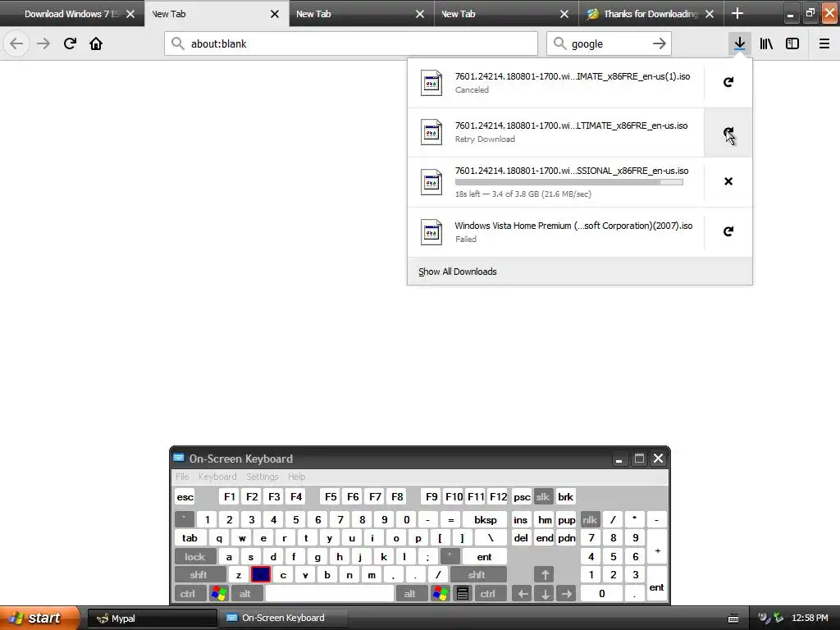
Task: Go back with the browser back arrow
Action: coord(16,43)
